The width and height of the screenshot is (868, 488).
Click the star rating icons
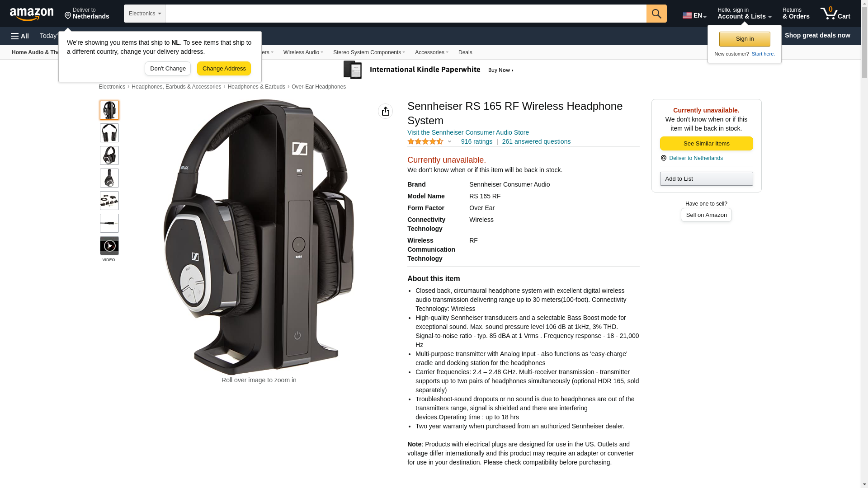pos(425,142)
